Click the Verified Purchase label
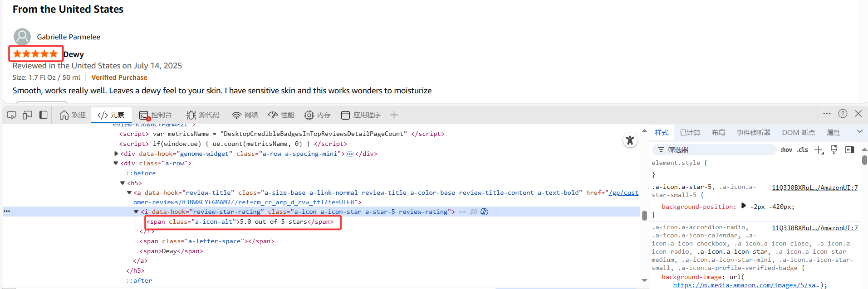Screen dimensions: 868x289 point(119,77)
